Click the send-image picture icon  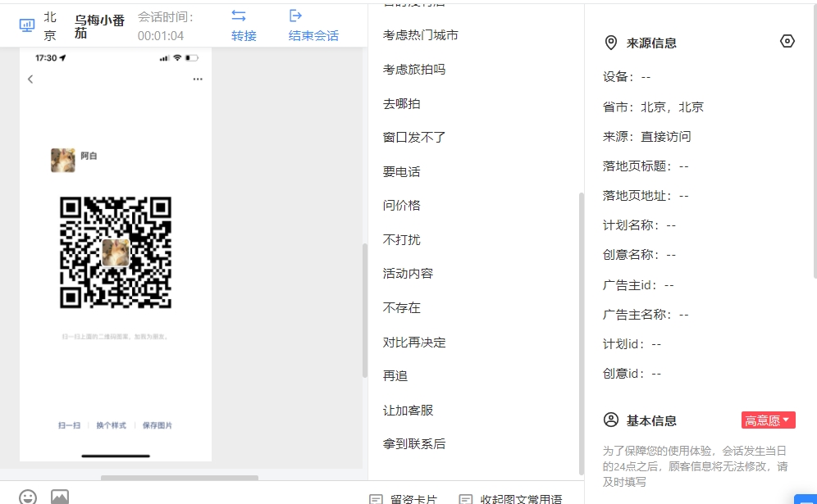coord(60,497)
